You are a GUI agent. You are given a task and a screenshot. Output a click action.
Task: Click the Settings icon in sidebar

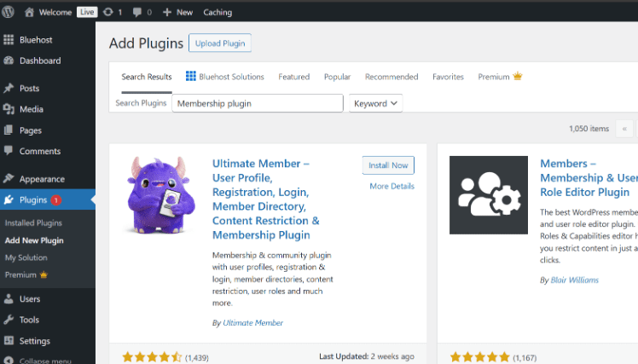click(x=9, y=340)
